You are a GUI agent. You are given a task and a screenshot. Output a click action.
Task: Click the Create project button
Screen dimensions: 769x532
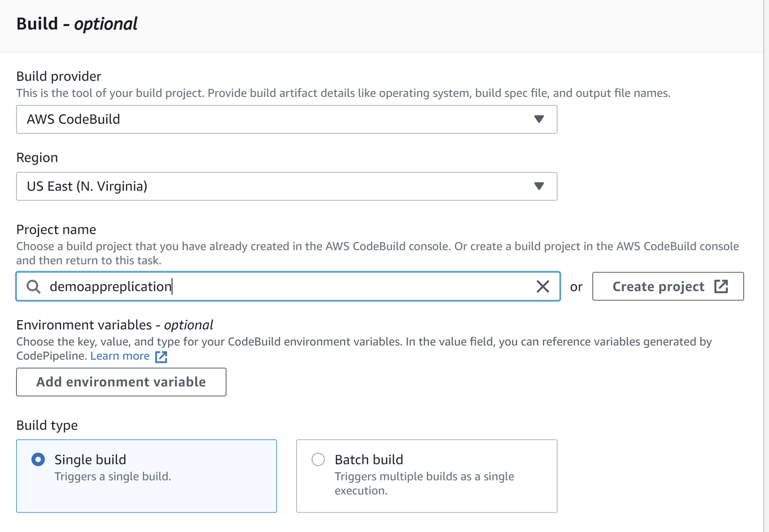pyautogui.click(x=668, y=286)
